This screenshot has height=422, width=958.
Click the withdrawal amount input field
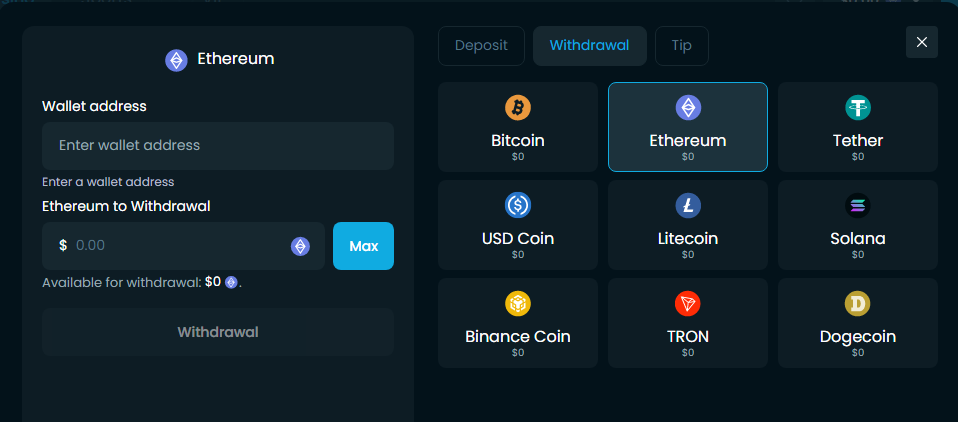[x=175, y=246]
